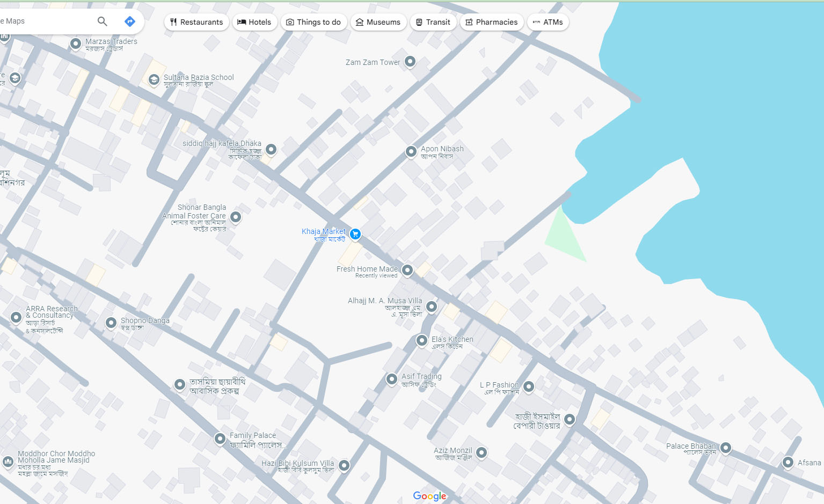Select the Afsana location pin
824x504 pixels.
[x=788, y=462]
